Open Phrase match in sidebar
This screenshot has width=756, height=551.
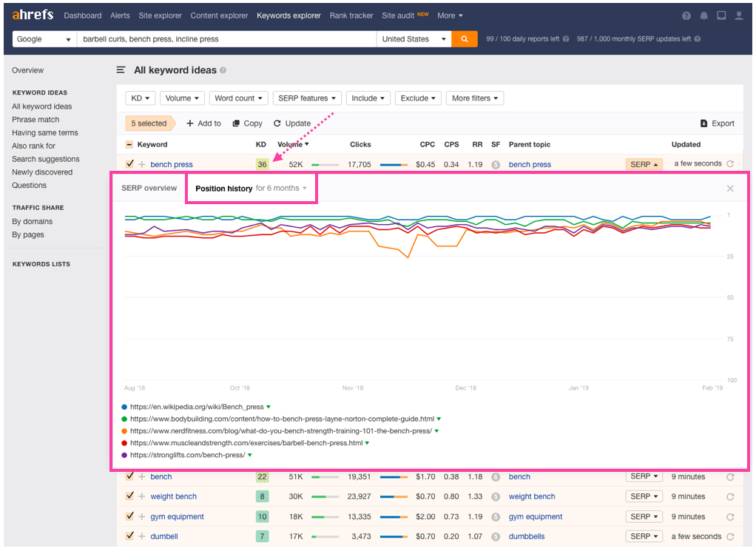tap(36, 120)
